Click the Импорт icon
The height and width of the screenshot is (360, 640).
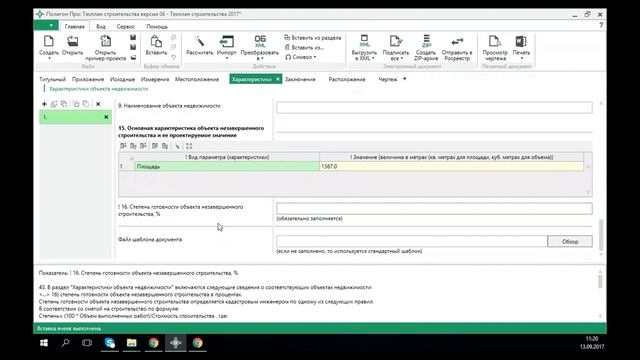[227, 41]
